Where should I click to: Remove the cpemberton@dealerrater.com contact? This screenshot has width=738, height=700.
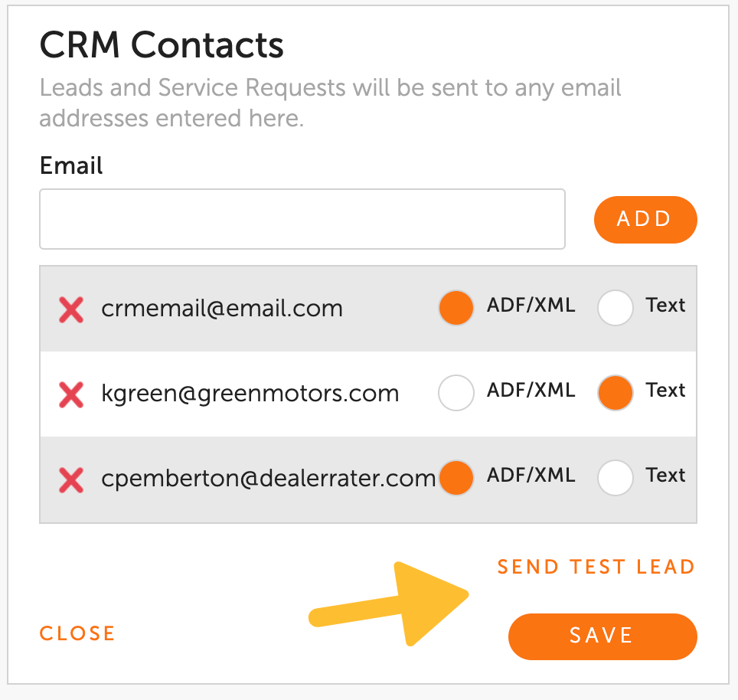71,479
